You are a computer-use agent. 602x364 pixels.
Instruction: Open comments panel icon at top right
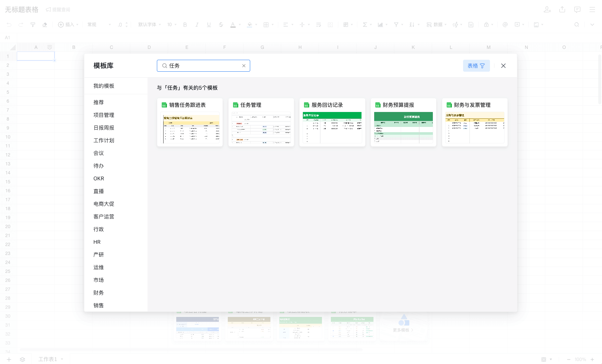pos(577,10)
